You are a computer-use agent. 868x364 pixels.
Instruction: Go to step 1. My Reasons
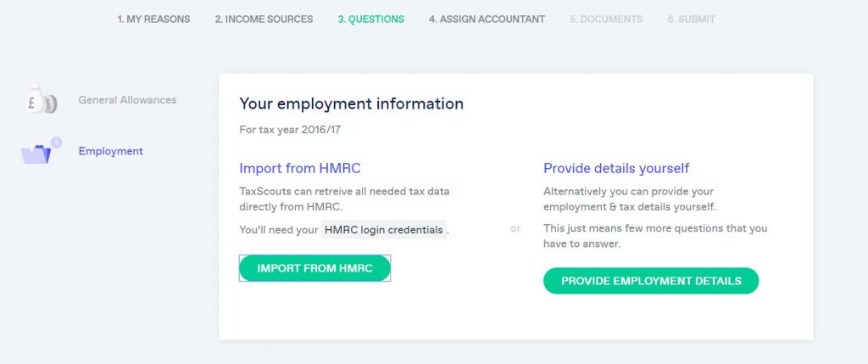click(153, 20)
